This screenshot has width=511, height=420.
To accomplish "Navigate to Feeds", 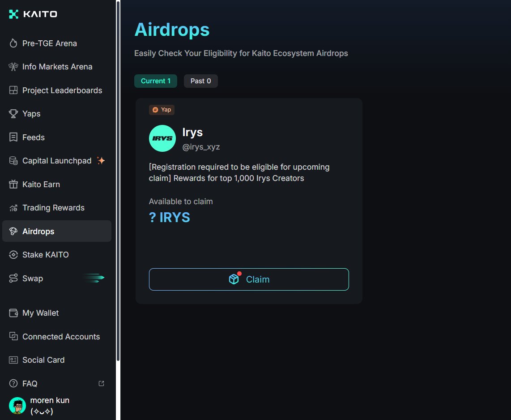I will point(57,137).
